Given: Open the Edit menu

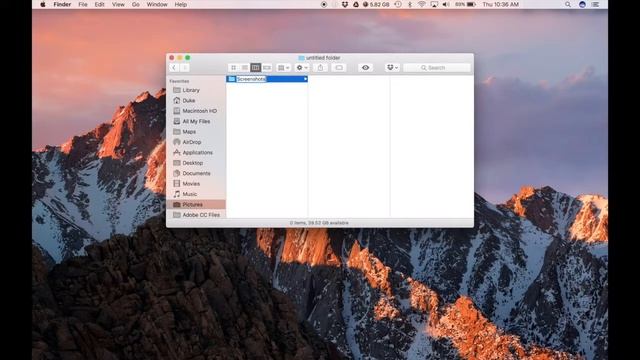Looking at the screenshot, I should pos(100,4).
